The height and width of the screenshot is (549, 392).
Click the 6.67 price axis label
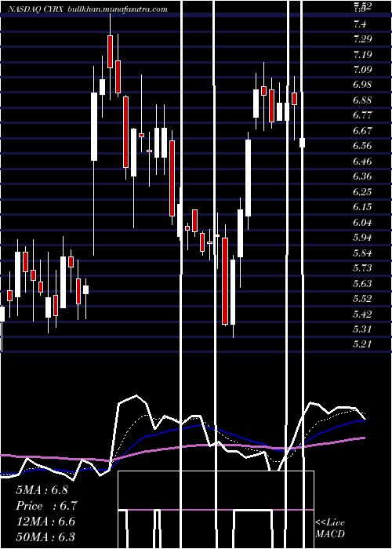(362, 131)
